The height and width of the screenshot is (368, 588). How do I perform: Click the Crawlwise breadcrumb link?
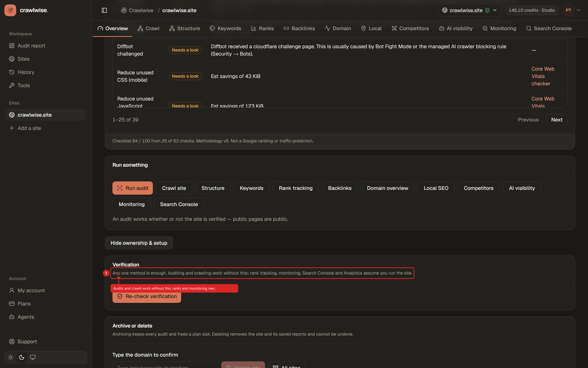(x=137, y=10)
